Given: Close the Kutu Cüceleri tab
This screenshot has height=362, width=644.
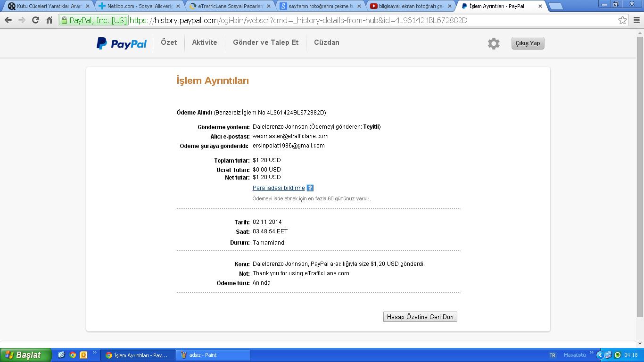Looking at the screenshot, I should coord(88,6).
